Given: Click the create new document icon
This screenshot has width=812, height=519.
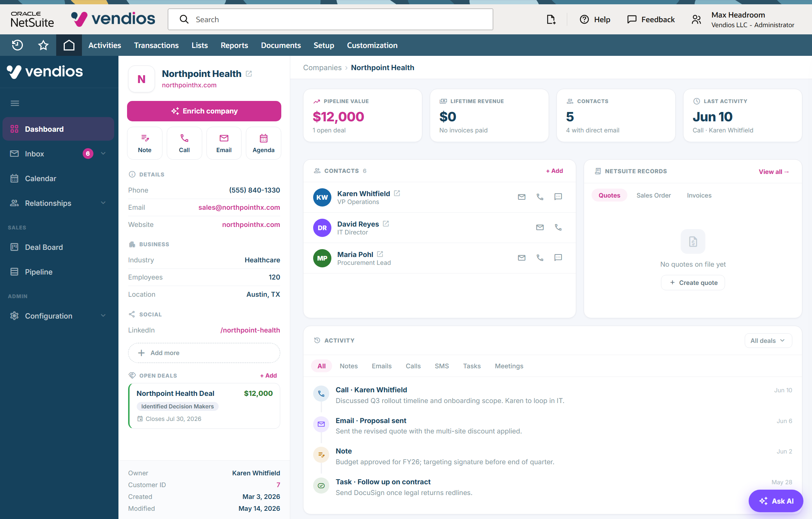Looking at the screenshot, I should pos(551,19).
